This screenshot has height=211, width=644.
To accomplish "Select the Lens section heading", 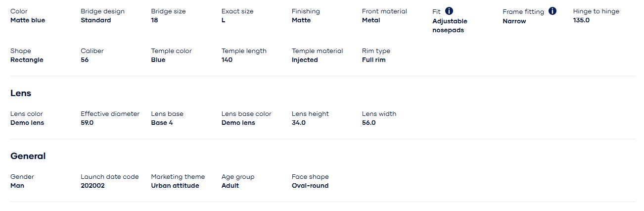I will (21, 93).
